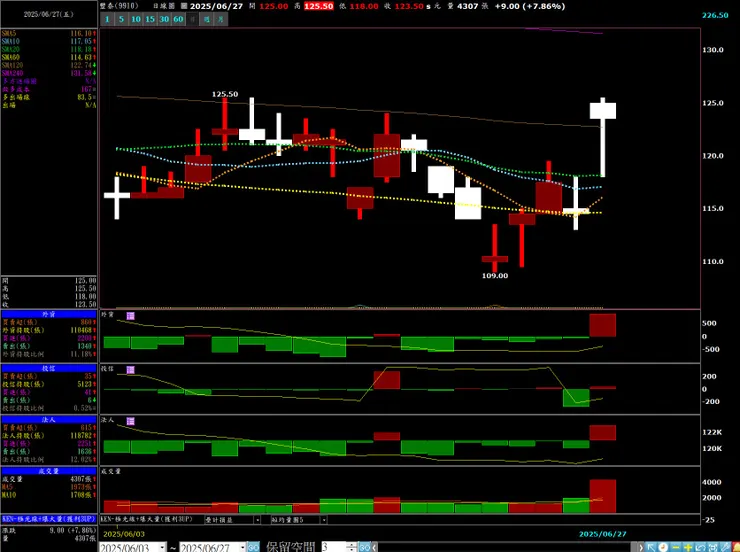Screen dimensions: 740x552
Task: Click the SMA10 indicator row
Action: [x=49, y=42]
